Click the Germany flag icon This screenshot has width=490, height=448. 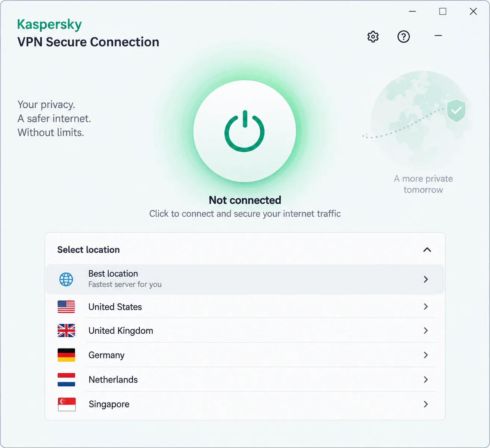click(66, 355)
